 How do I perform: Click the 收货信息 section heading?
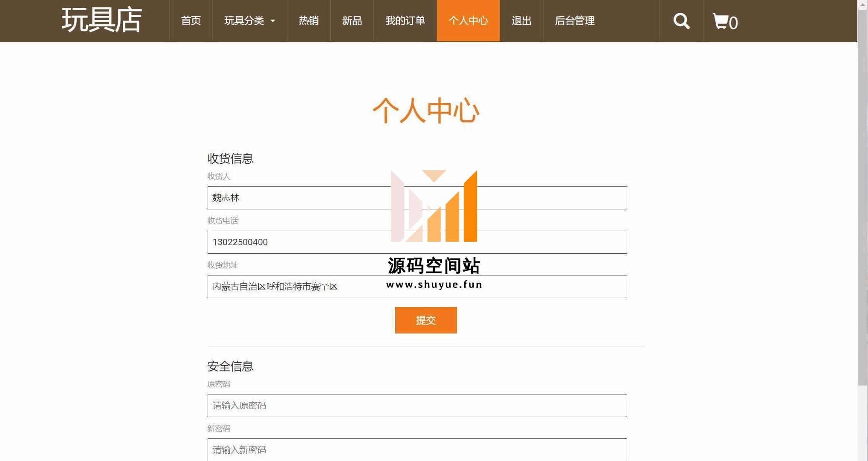click(230, 159)
